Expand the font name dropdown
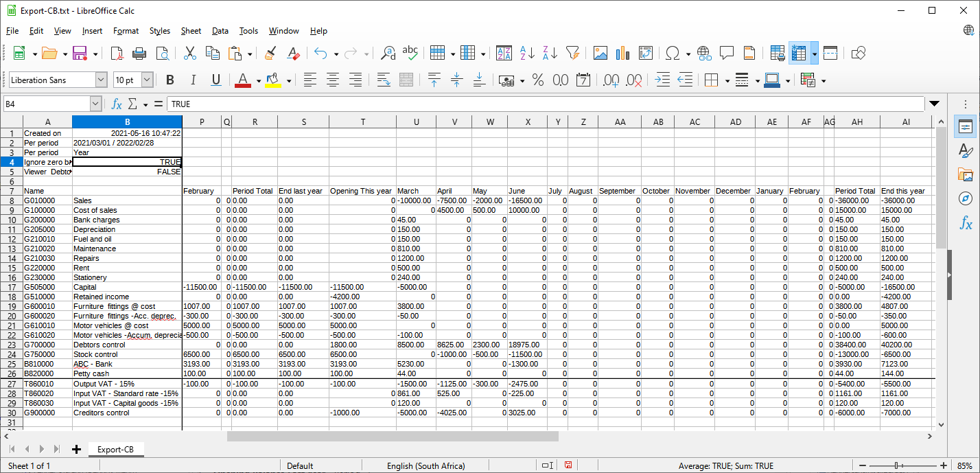 coord(101,80)
